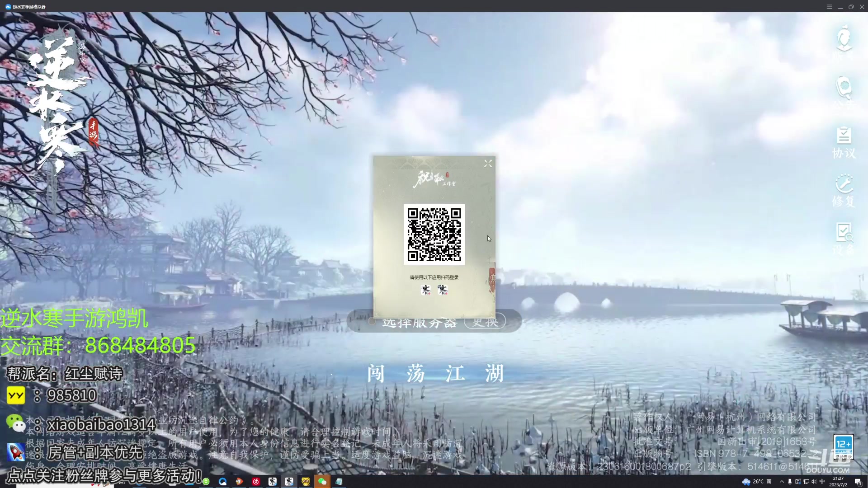
Task: Open the yellow owl taskbar icon
Action: point(306,482)
